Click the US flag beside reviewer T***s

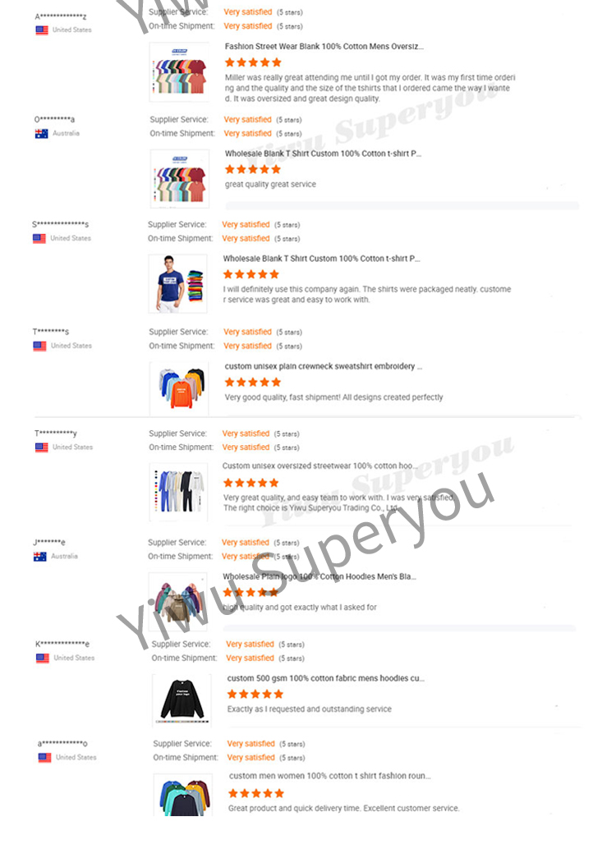(x=39, y=346)
